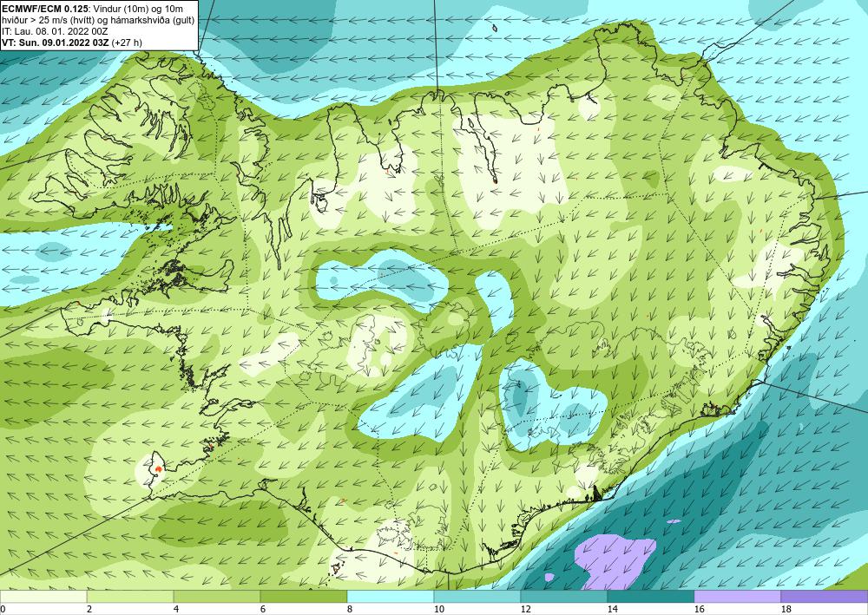
Task: Click the scale label "6"
Action: 263,609
